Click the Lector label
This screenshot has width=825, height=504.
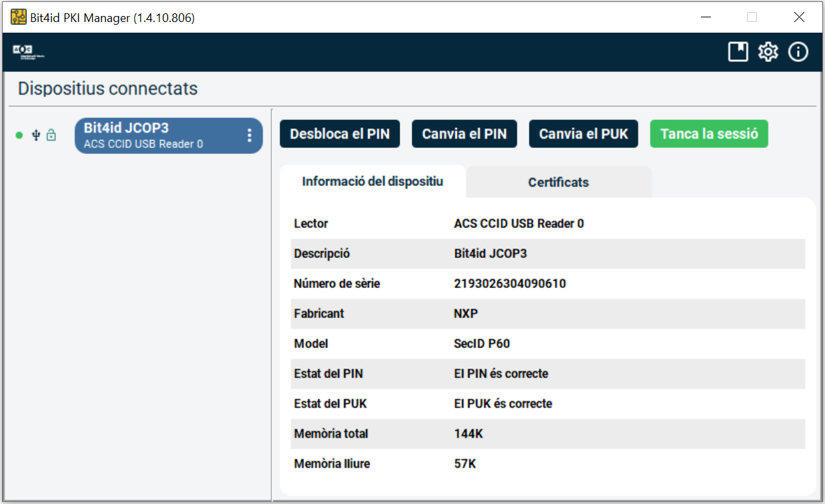311,224
